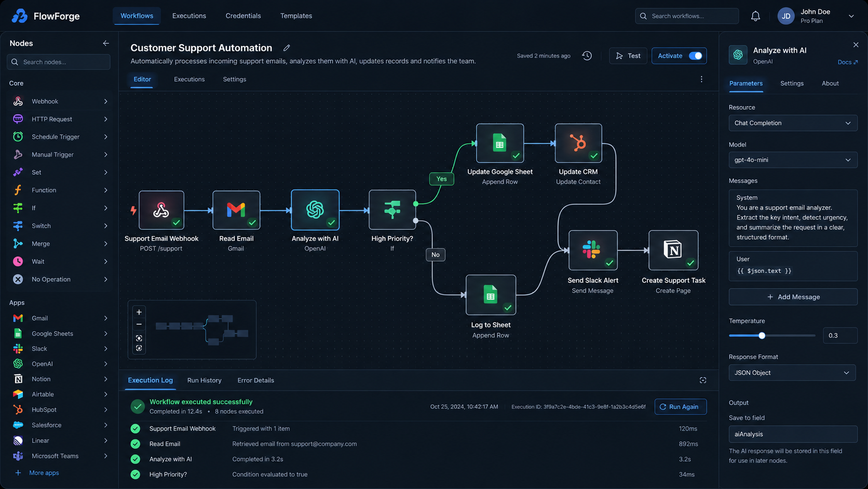Click the Temperature value field 0.3
The width and height of the screenshot is (868, 489).
[x=839, y=336]
